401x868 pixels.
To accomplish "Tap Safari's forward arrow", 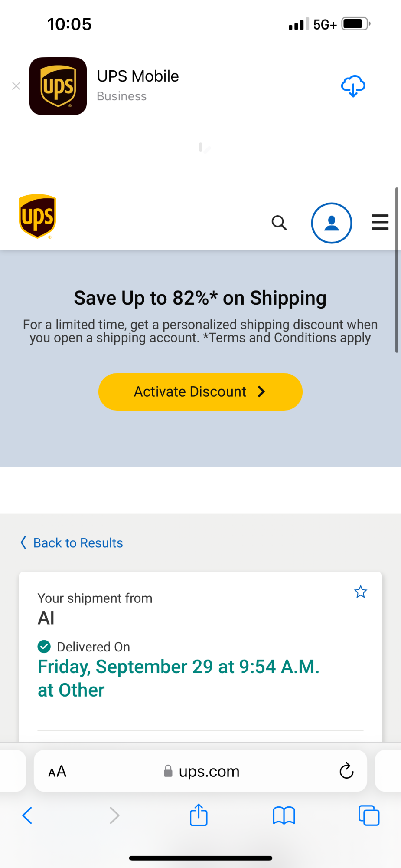I will click(x=114, y=815).
